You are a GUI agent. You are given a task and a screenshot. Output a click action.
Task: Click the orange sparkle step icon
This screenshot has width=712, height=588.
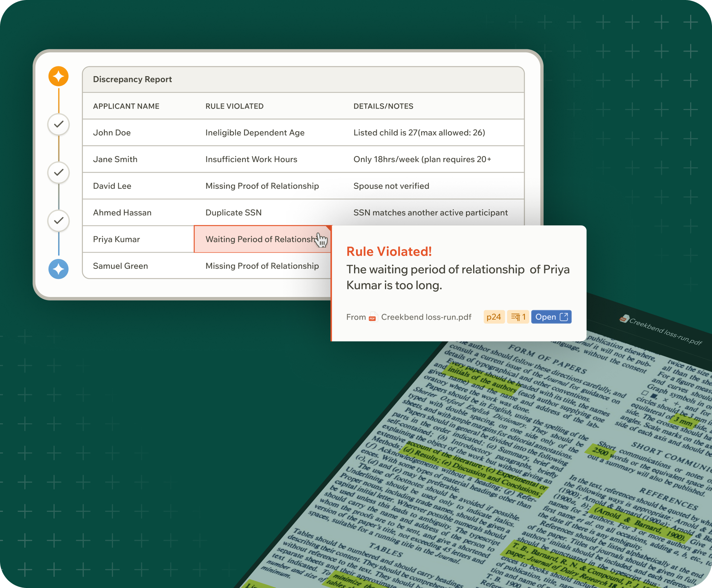click(58, 77)
